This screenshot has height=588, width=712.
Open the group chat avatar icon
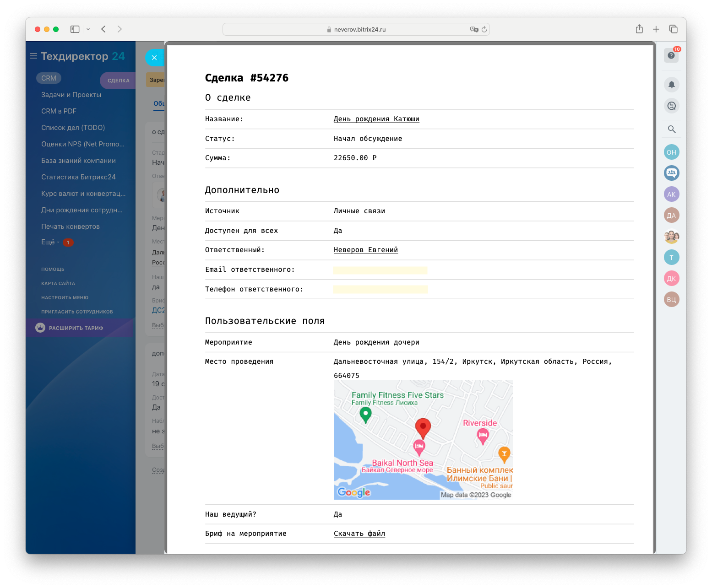tap(671, 173)
